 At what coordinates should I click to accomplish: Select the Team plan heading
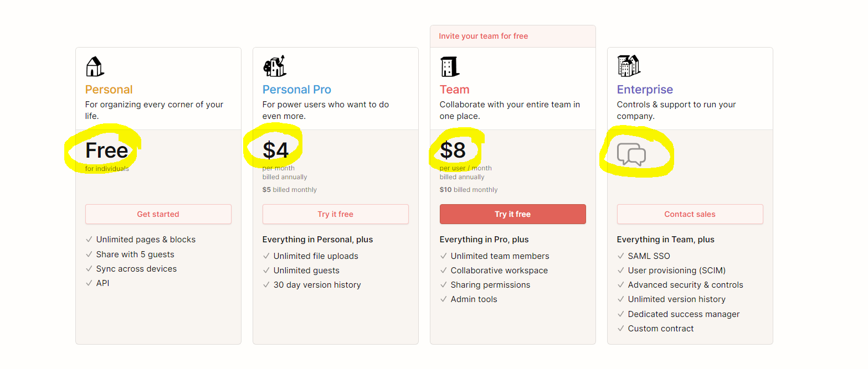pos(455,90)
